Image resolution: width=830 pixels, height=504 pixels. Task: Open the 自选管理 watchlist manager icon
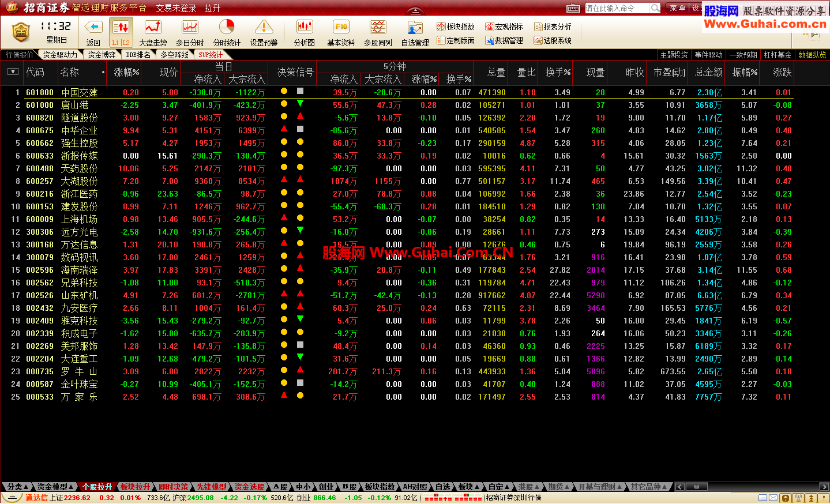415,27
